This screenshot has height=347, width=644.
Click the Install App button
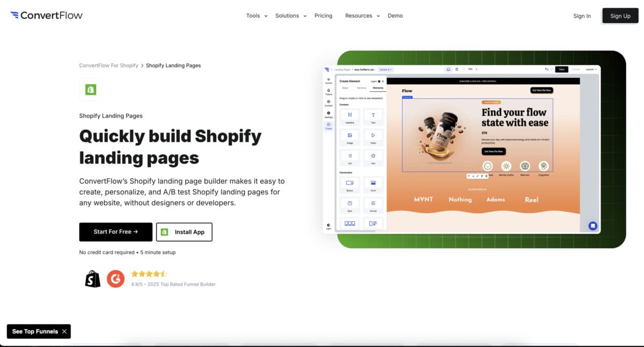[x=184, y=232]
